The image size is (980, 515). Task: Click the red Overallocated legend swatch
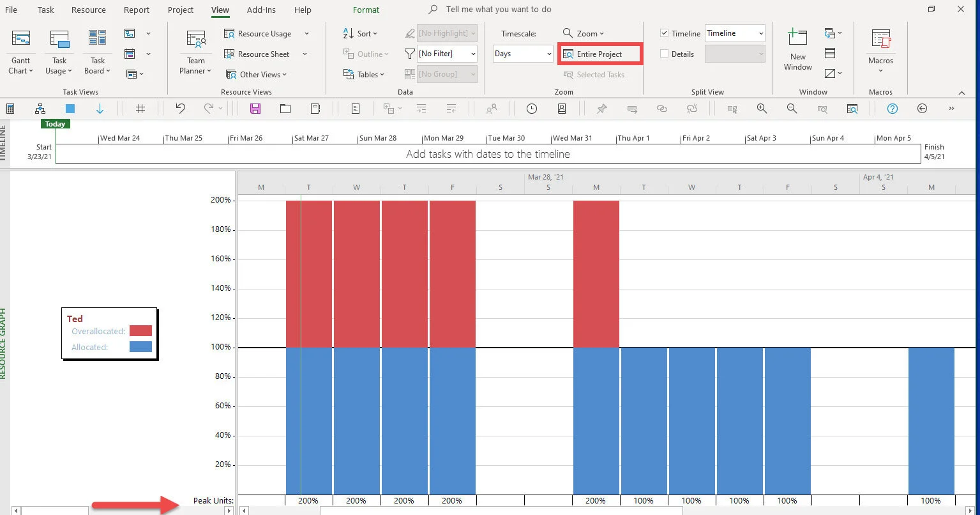click(x=140, y=331)
